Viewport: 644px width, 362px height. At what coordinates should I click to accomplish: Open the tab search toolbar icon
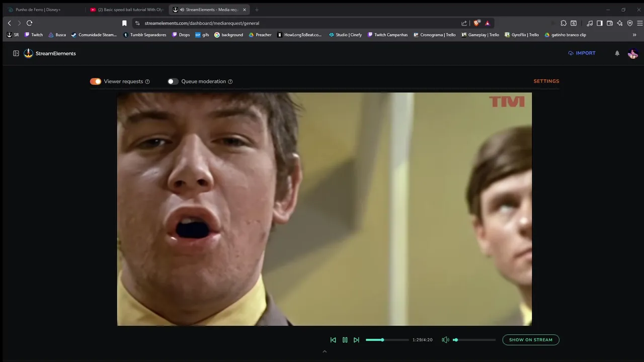click(x=574, y=23)
